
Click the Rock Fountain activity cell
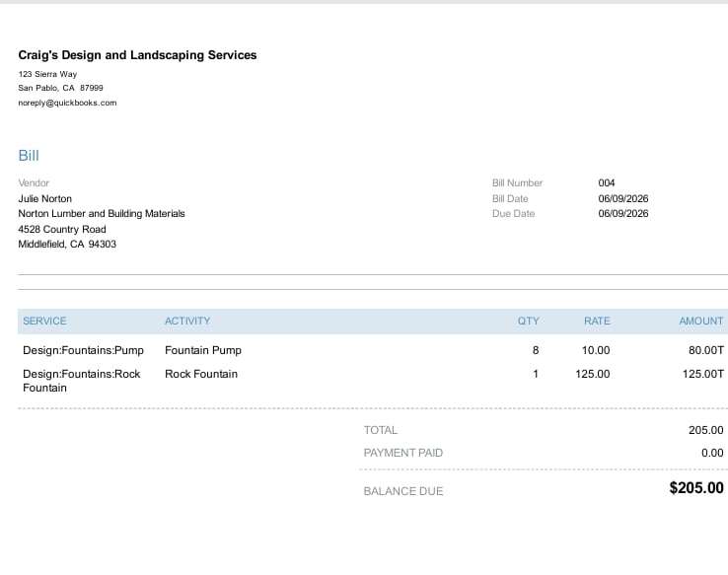click(x=201, y=374)
